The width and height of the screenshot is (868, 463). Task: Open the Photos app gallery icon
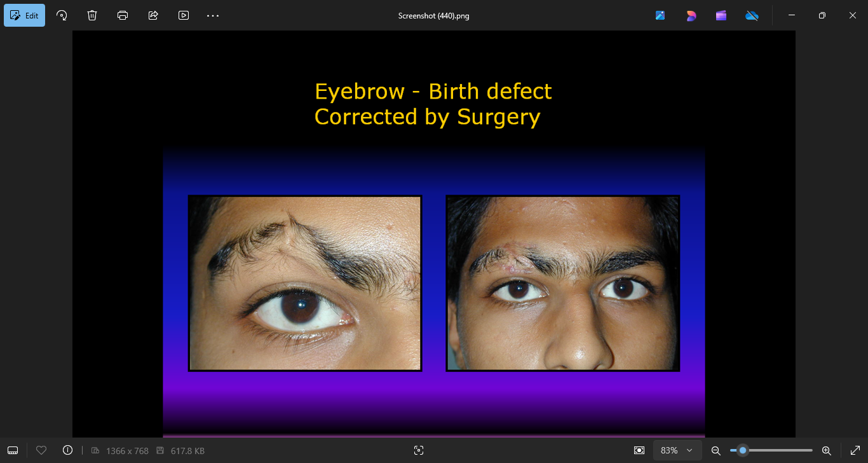pyautogui.click(x=660, y=15)
